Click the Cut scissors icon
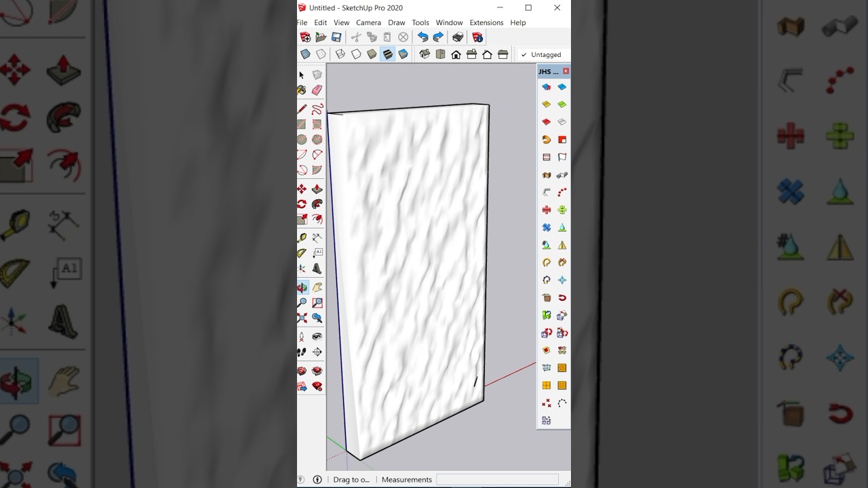 [356, 37]
